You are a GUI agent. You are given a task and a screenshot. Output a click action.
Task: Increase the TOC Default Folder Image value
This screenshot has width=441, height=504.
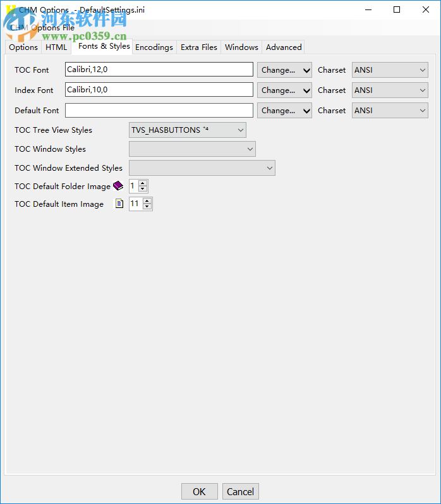pyautogui.click(x=143, y=183)
